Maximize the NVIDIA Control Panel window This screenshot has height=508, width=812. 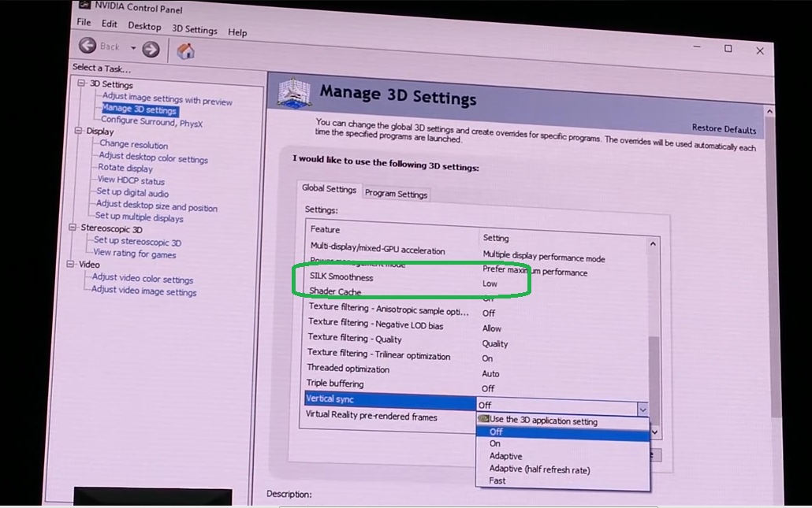point(728,49)
